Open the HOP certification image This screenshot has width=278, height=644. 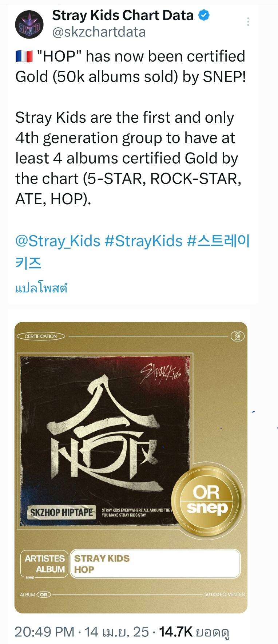click(131, 468)
